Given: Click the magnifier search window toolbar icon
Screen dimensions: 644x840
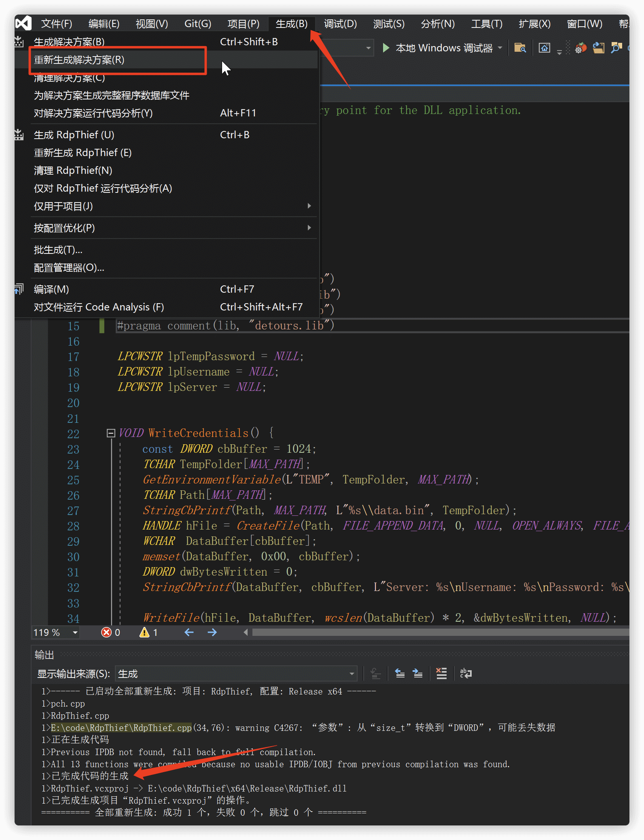Looking at the screenshot, I should [x=616, y=48].
